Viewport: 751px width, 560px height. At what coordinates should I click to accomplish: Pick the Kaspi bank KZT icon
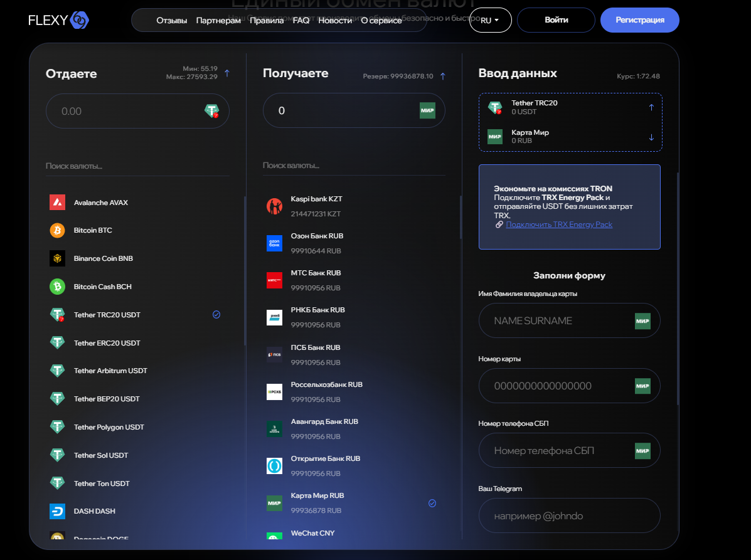point(274,206)
